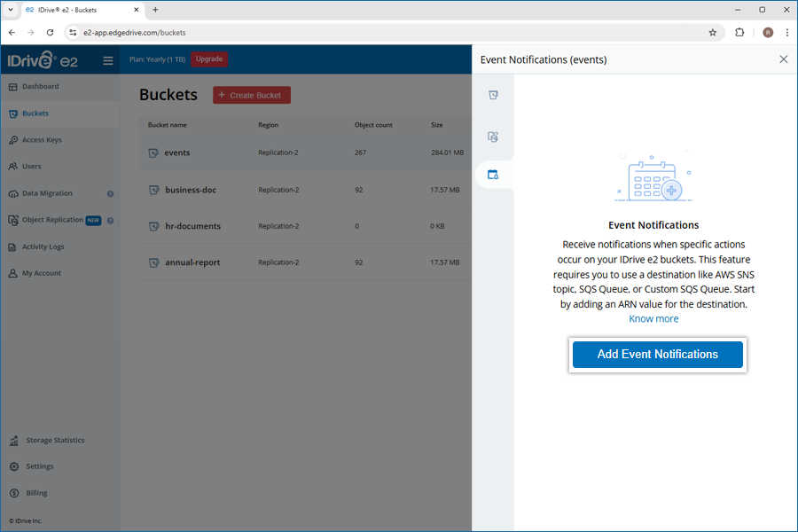Click the 284.01 MB size value
The width and height of the screenshot is (798, 532).
pyautogui.click(x=448, y=153)
